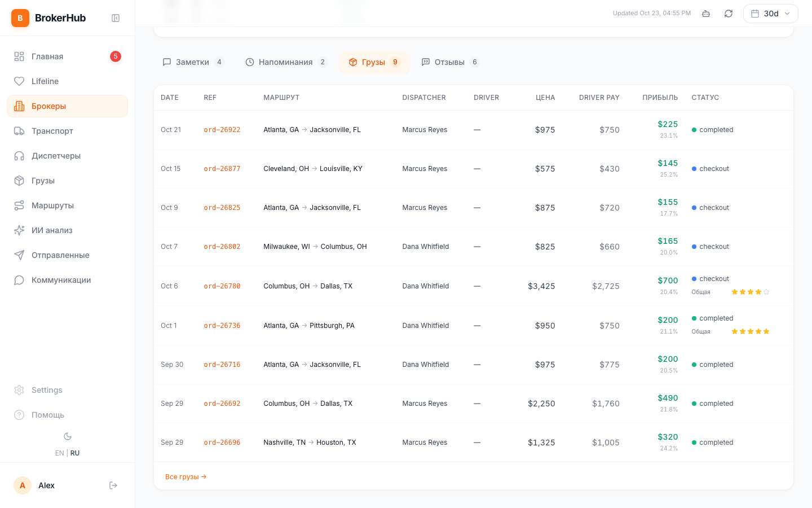The image size is (812, 508).
Task: Expand the 30d date range dropdown
Action: [x=771, y=14]
